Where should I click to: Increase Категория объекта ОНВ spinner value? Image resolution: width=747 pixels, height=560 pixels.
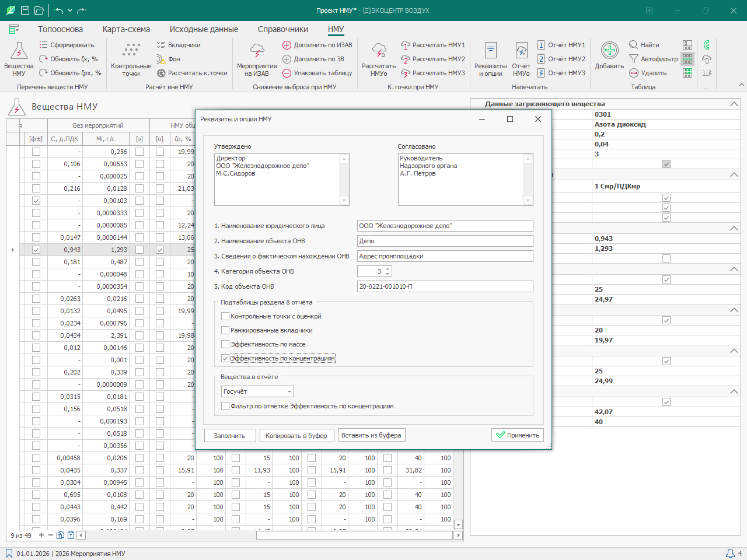(388, 269)
